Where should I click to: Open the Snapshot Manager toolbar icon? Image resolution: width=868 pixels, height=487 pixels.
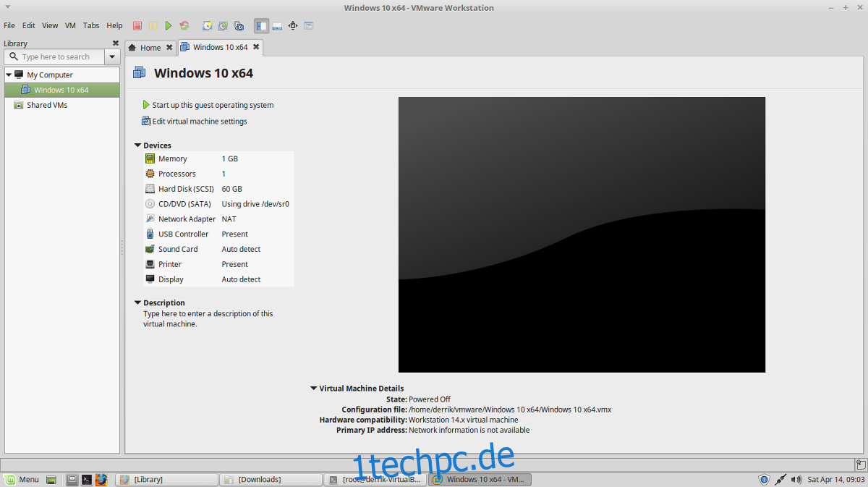click(x=239, y=25)
